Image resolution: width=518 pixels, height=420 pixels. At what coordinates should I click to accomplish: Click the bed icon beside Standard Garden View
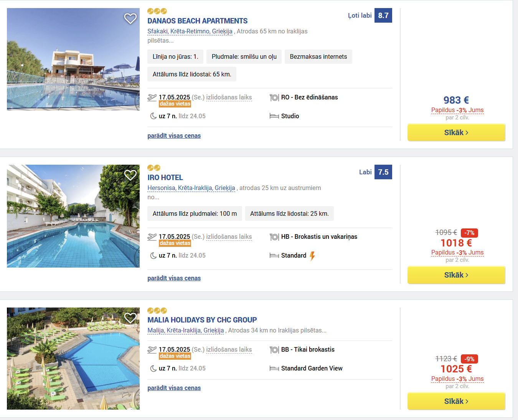(x=274, y=369)
